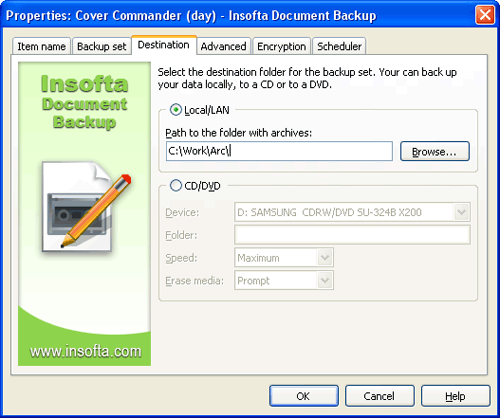Switch to the Backup set tab

tap(102, 46)
